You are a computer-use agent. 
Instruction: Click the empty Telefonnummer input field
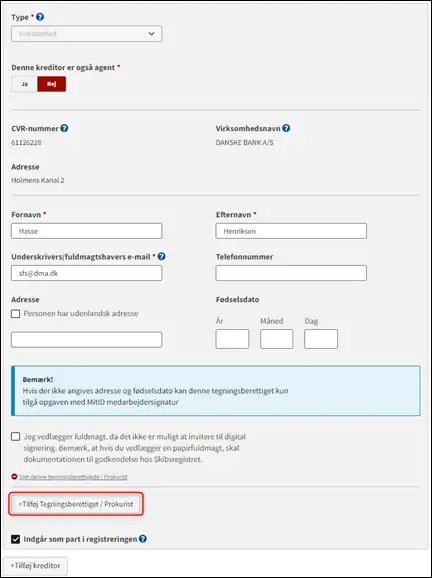coord(291,273)
